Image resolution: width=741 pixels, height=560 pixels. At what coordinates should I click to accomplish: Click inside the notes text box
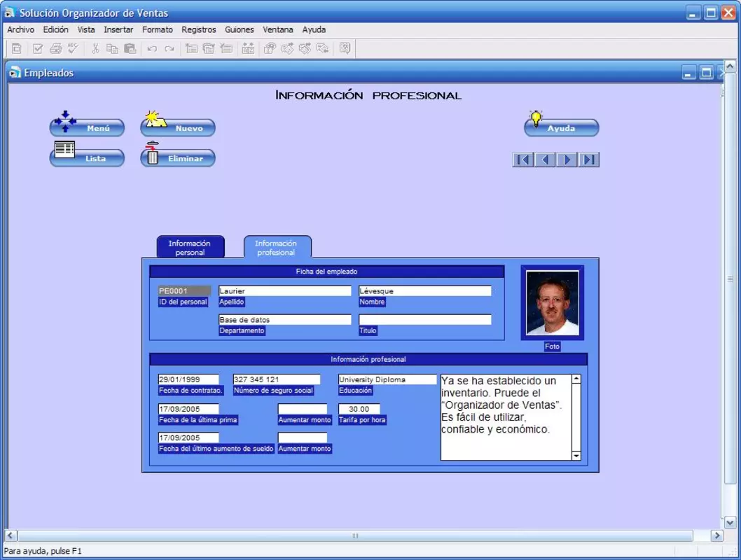click(x=506, y=417)
